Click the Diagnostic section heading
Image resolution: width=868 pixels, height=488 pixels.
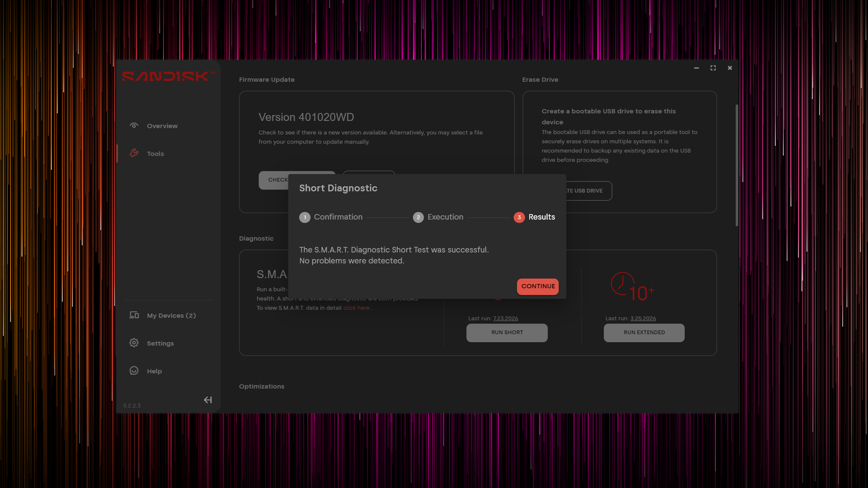[x=256, y=239]
